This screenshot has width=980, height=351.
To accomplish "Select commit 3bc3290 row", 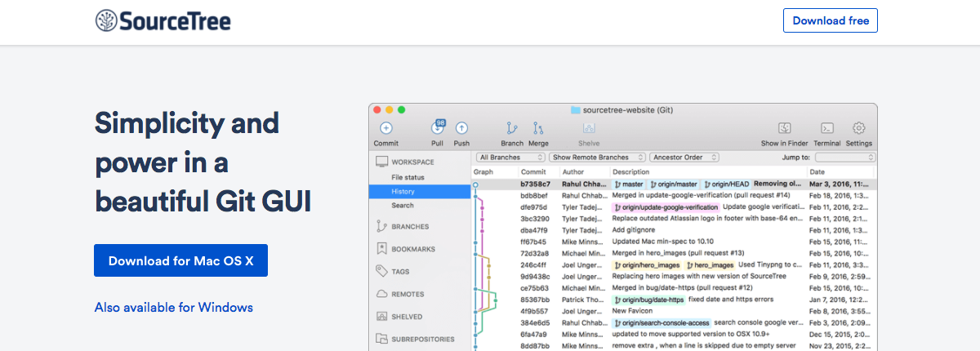I will 674,219.
